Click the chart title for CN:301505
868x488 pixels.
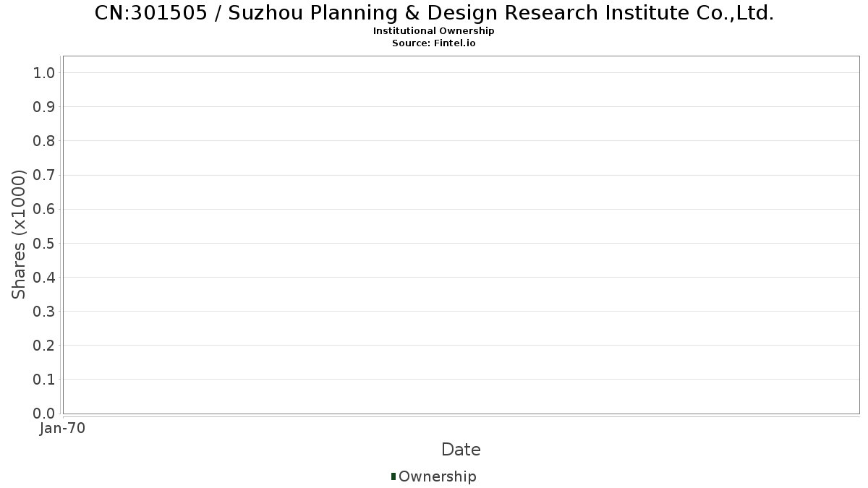[434, 13]
